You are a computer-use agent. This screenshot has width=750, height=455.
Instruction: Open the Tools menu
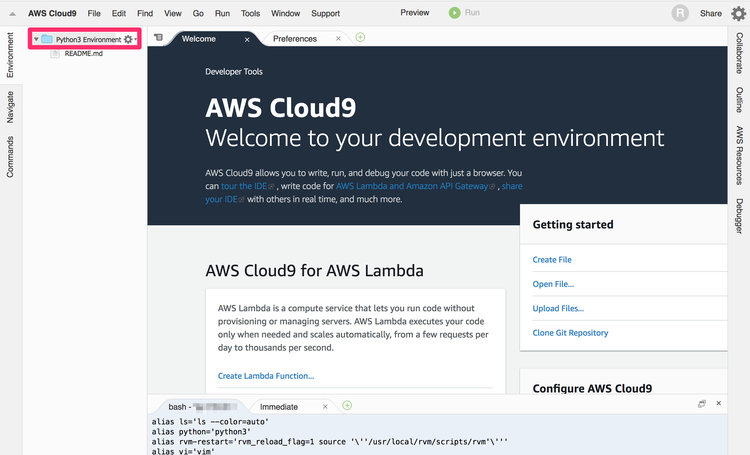[x=250, y=13]
